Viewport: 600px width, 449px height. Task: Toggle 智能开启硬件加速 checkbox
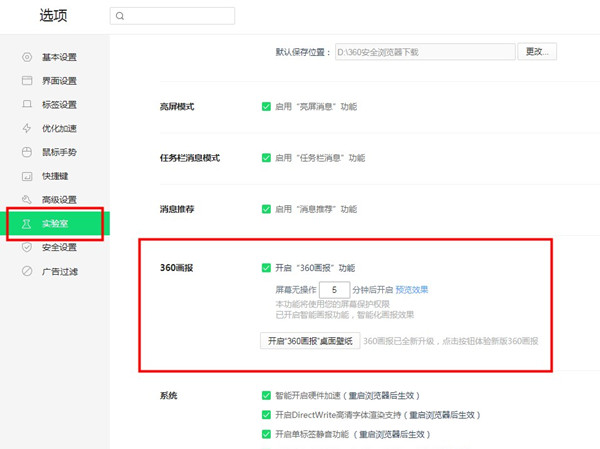266,395
